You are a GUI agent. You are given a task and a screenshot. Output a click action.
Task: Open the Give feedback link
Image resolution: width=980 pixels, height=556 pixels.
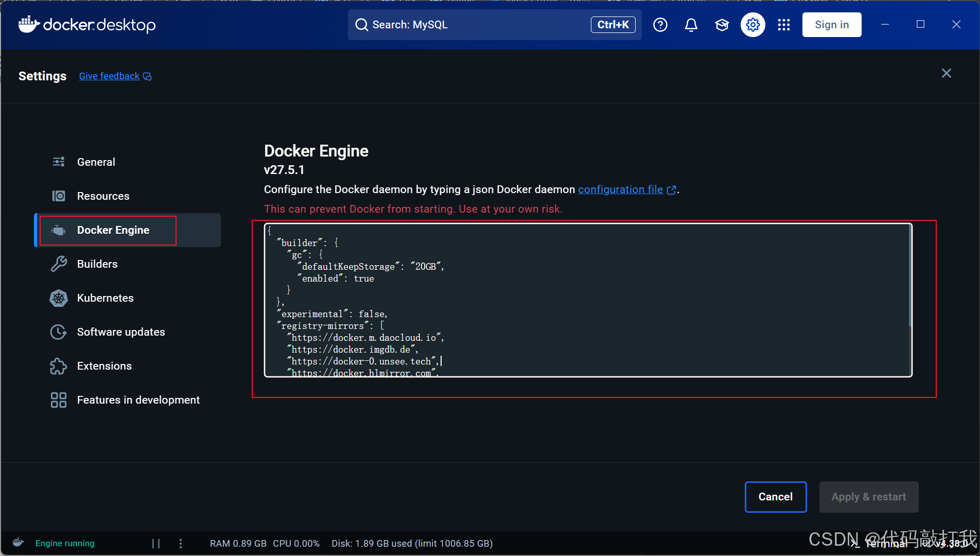coord(109,76)
